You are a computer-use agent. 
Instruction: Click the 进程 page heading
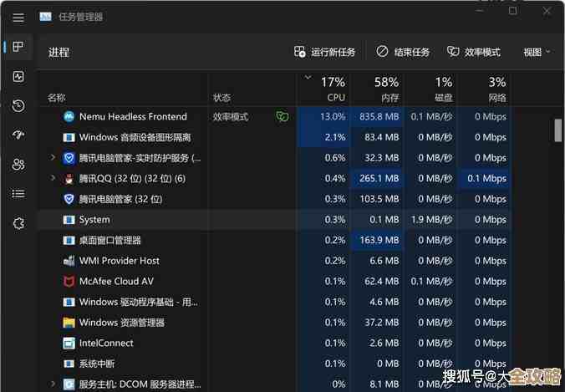point(59,53)
